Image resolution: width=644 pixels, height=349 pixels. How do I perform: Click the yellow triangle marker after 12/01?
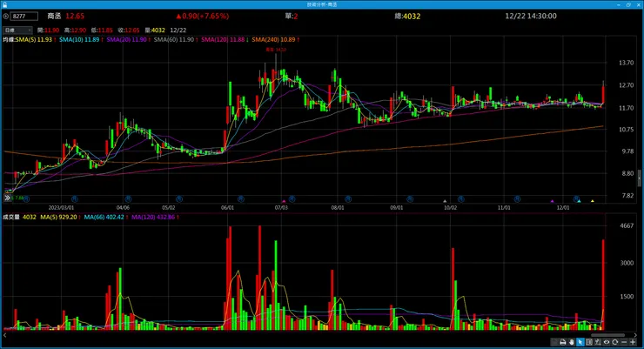[x=593, y=201]
